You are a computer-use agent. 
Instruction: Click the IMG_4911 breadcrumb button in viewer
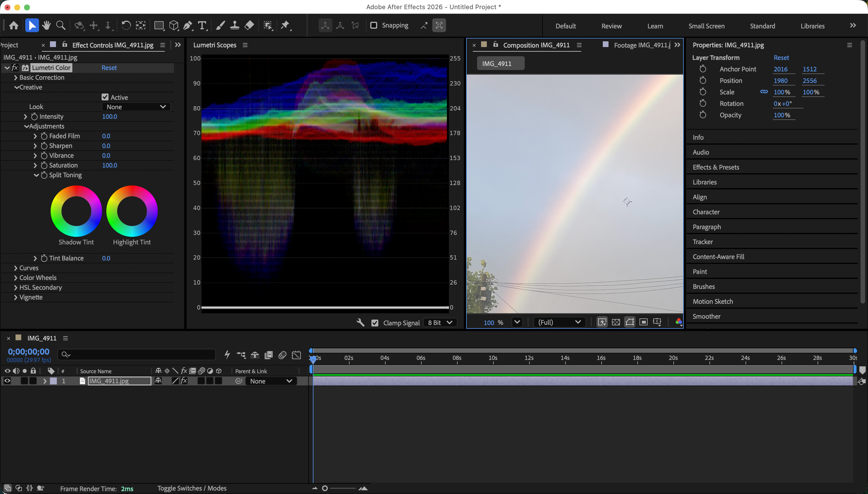click(x=500, y=63)
